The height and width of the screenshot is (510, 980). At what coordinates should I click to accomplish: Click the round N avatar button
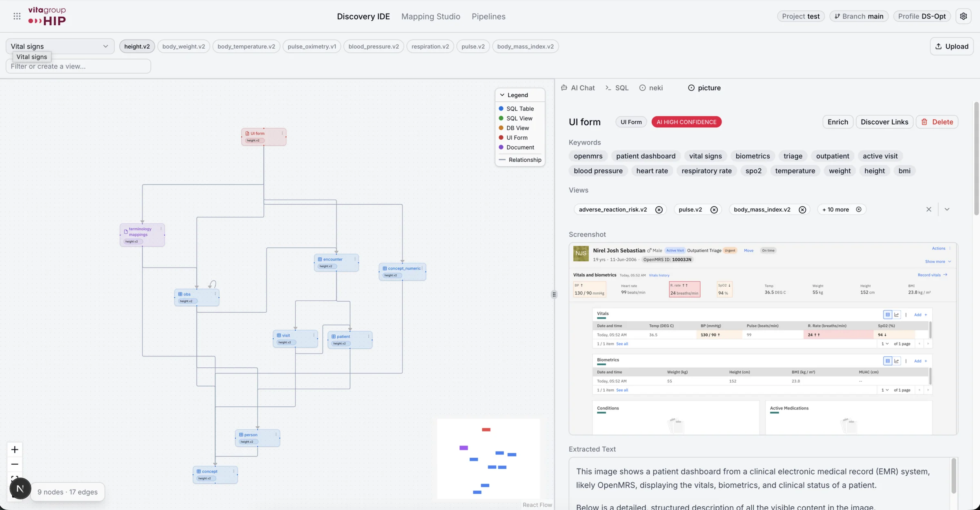pyautogui.click(x=20, y=488)
